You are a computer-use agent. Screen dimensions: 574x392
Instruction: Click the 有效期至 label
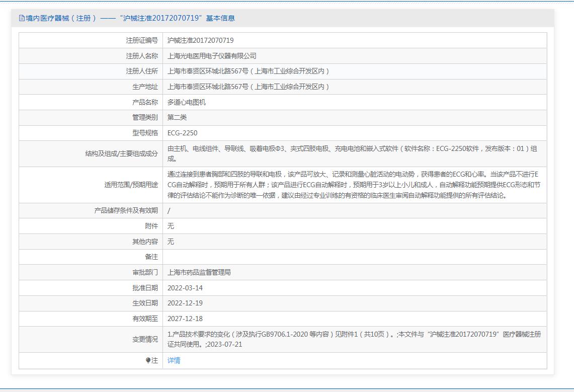click(145, 319)
